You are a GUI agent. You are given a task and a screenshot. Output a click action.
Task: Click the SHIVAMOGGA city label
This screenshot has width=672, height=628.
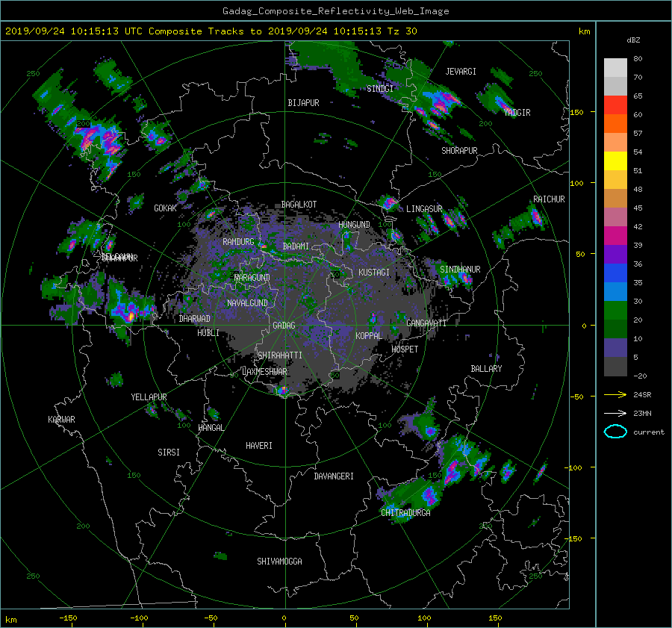tap(279, 562)
